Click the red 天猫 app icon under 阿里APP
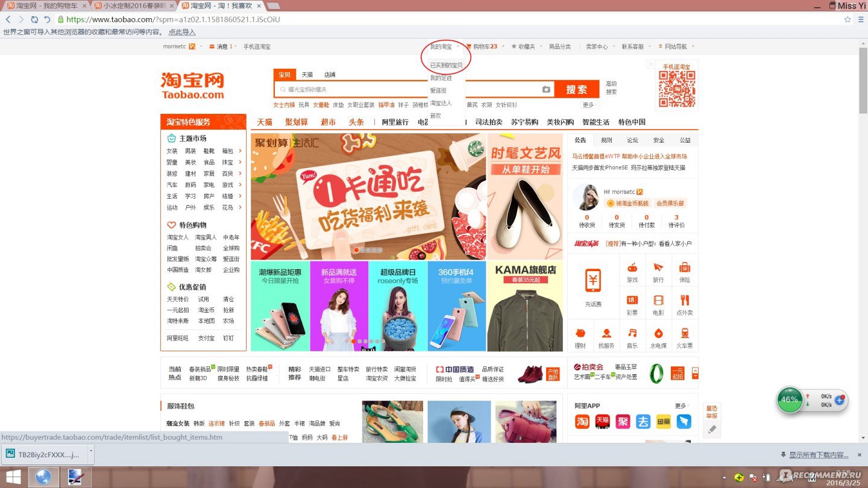The height and width of the screenshot is (488, 868). (x=602, y=422)
